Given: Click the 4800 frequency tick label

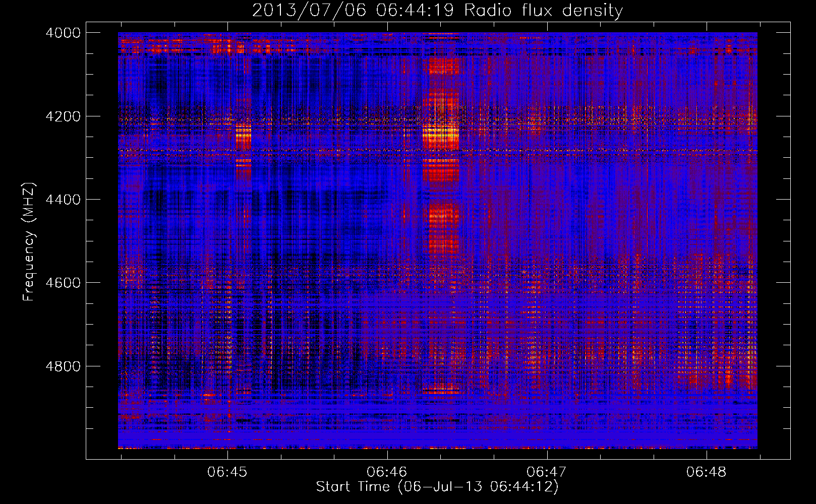Looking at the screenshot, I should pyautogui.click(x=63, y=366).
